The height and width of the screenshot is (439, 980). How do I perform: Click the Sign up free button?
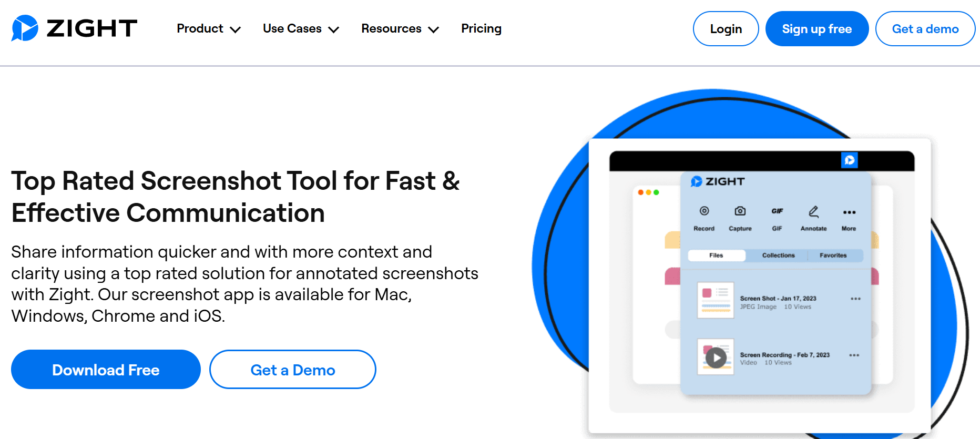pos(817,28)
